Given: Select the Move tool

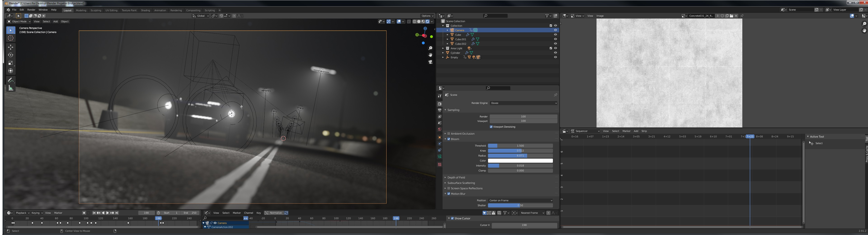Looking at the screenshot, I should coord(11,47).
